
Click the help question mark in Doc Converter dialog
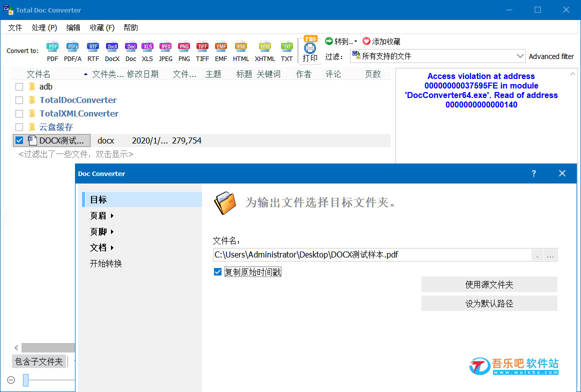pyautogui.click(x=533, y=173)
